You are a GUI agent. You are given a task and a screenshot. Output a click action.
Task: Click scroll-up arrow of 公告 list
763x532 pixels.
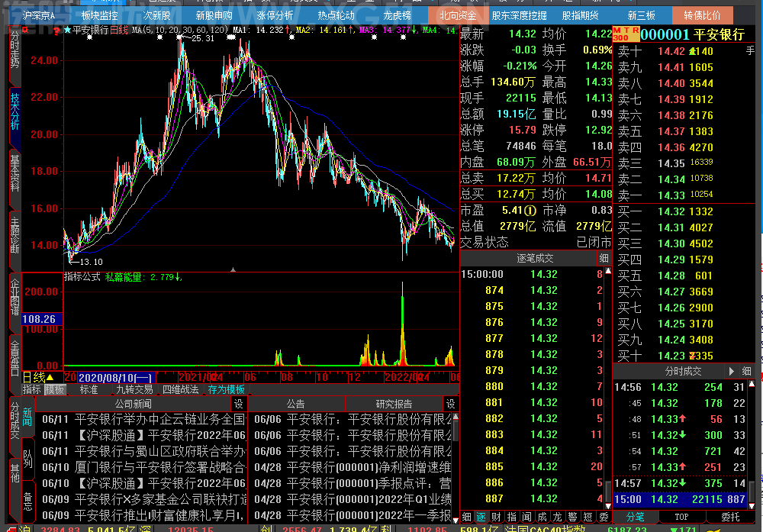pyautogui.click(x=456, y=417)
